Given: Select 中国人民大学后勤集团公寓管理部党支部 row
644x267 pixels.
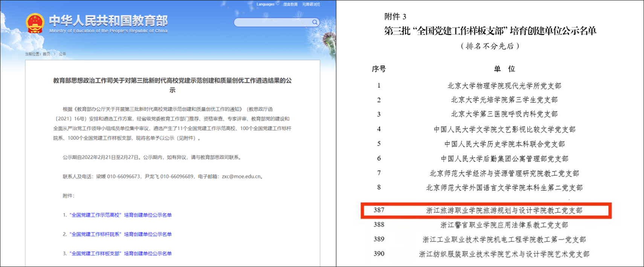Looking at the screenshot, I should [x=504, y=159].
